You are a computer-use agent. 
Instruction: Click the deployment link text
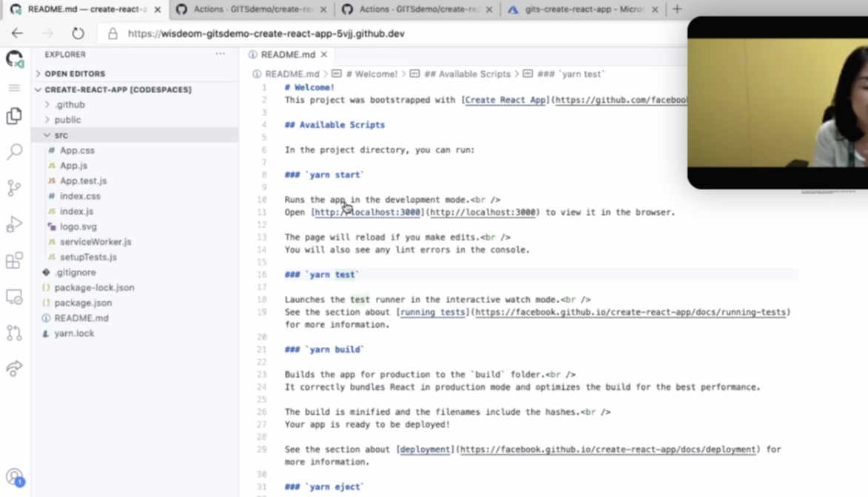[425, 450]
